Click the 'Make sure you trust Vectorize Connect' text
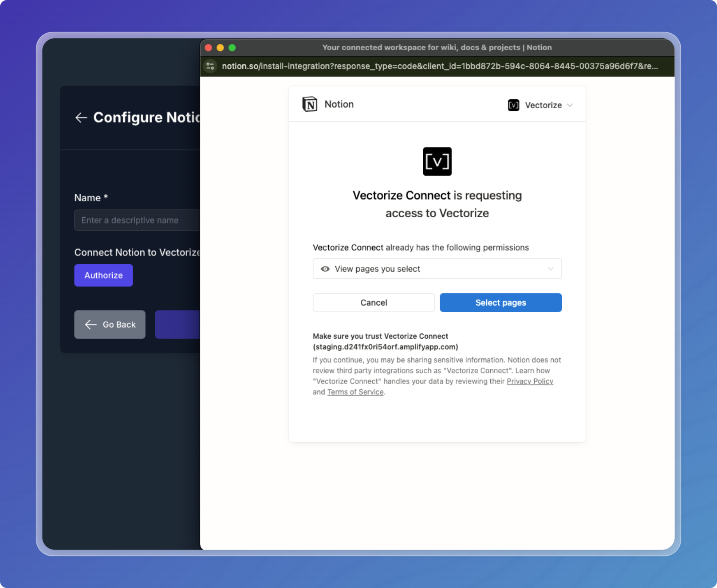 [x=381, y=336]
